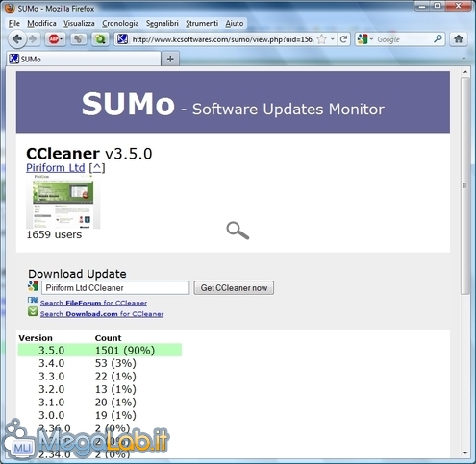This screenshot has height=464, width=476.
Task: Select version row 3.5.0
Action: click(x=100, y=350)
